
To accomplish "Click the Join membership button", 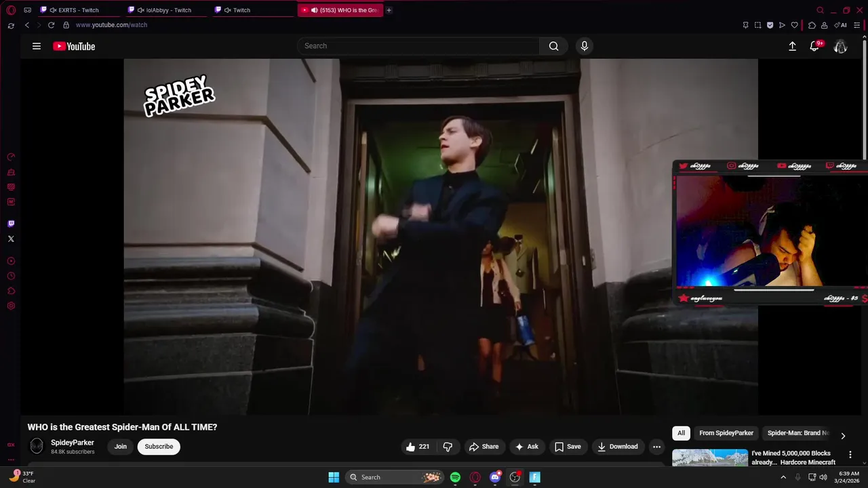I will click(121, 447).
